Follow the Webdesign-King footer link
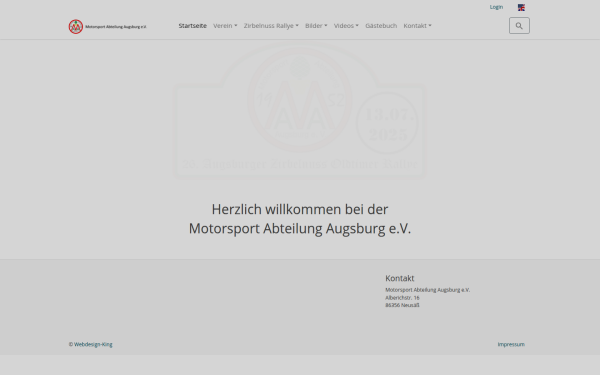The width and height of the screenshot is (600, 375). [93, 344]
